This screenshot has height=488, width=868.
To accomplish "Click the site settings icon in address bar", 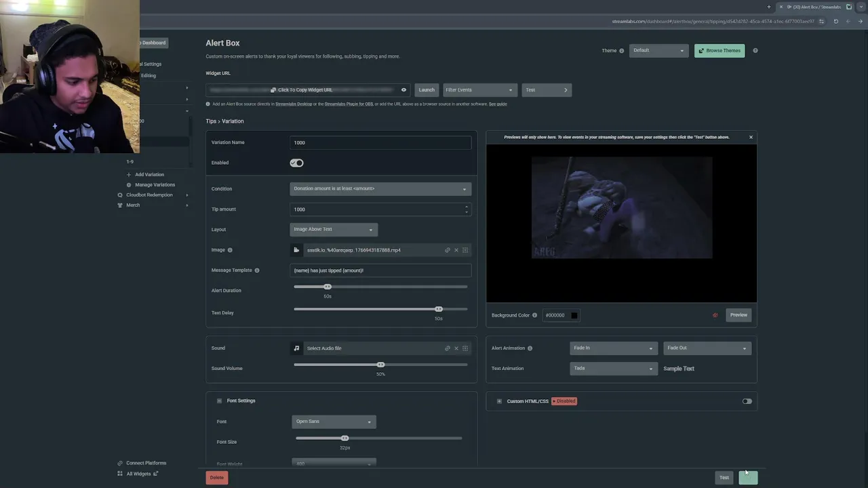I will click(822, 21).
